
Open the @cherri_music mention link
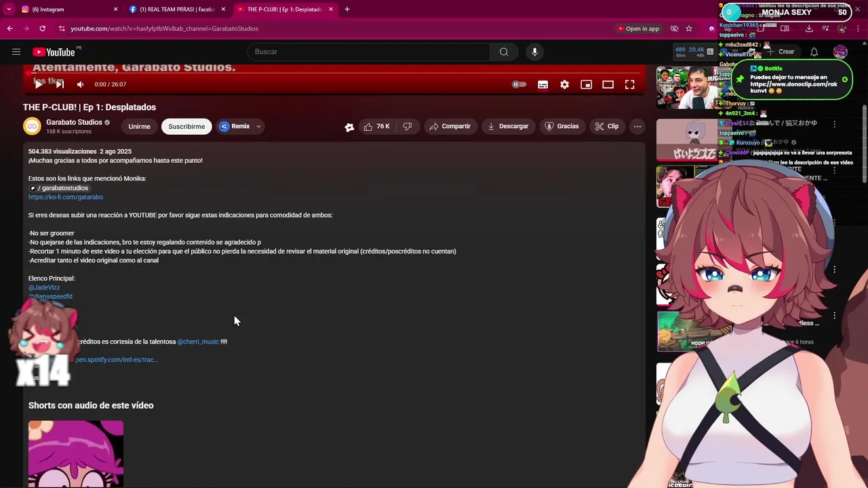[198, 342]
